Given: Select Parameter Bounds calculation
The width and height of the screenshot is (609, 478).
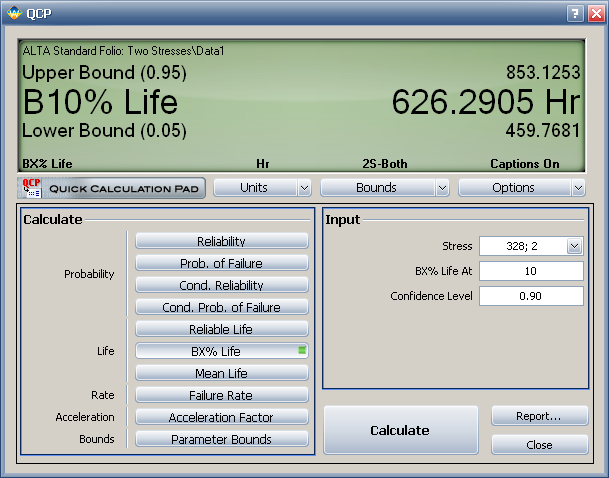Looking at the screenshot, I should 221,439.
